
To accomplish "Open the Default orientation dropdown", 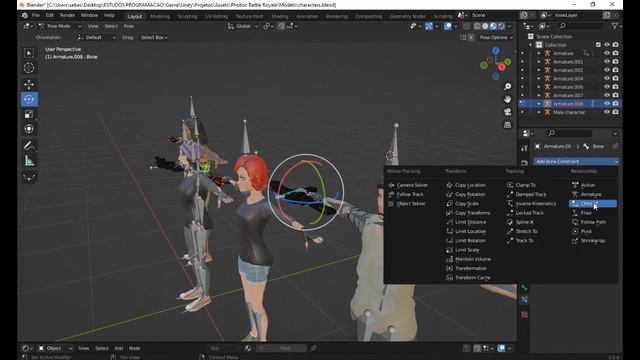I will [x=96, y=38].
